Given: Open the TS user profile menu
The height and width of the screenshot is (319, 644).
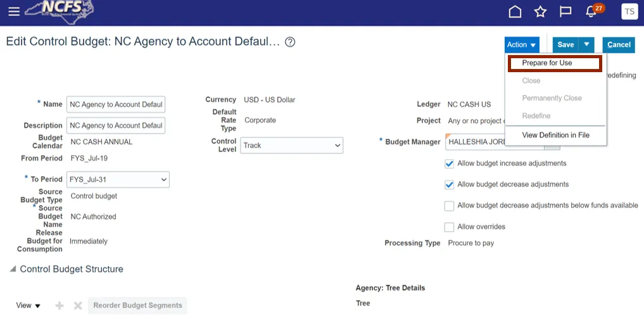Looking at the screenshot, I should (x=629, y=11).
